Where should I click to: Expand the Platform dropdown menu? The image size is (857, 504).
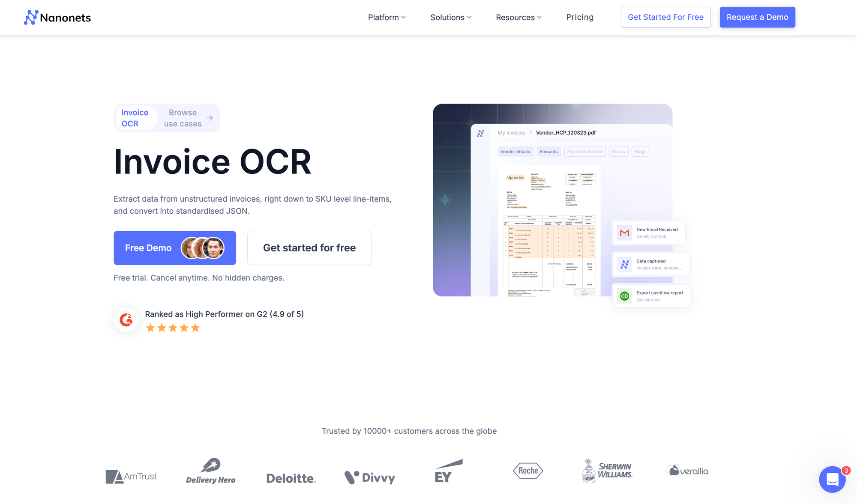[x=387, y=17]
